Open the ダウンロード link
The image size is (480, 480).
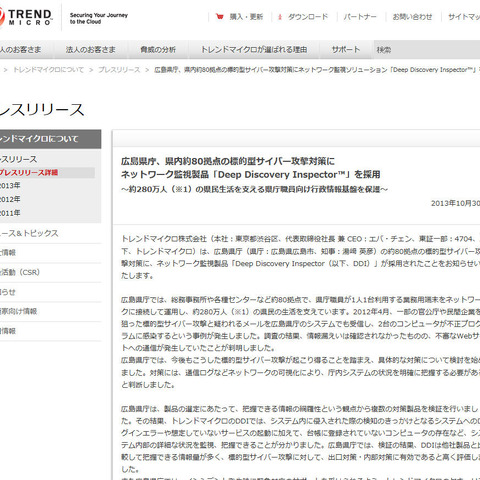(x=308, y=17)
